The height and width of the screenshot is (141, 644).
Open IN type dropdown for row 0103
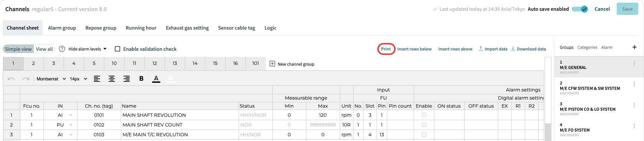[71, 135]
